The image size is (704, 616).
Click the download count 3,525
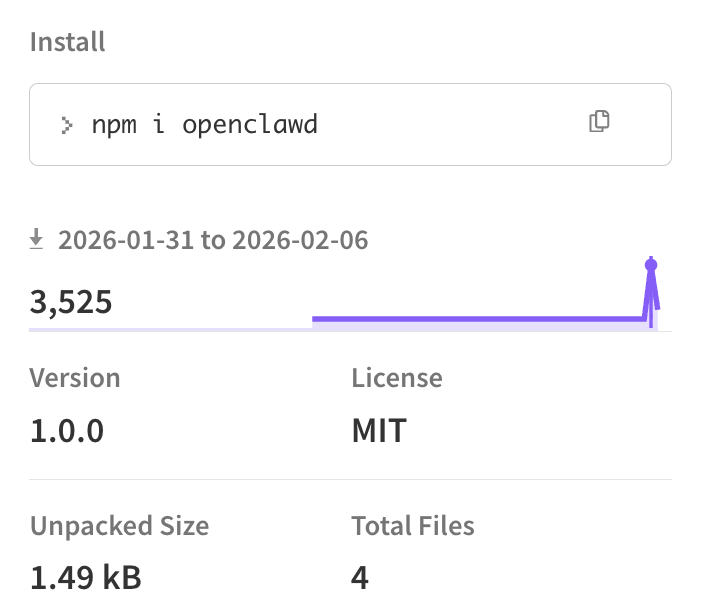tap(70, 302)
